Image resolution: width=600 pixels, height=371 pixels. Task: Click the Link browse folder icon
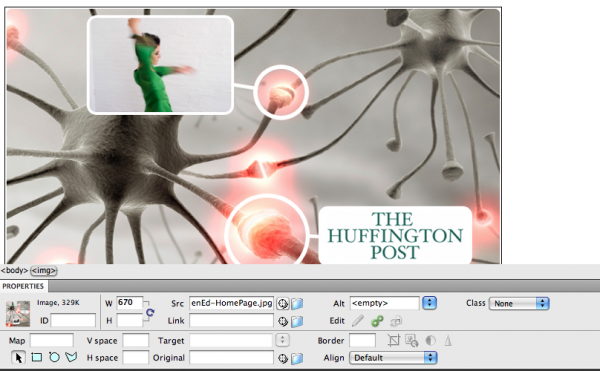(297, 321)
